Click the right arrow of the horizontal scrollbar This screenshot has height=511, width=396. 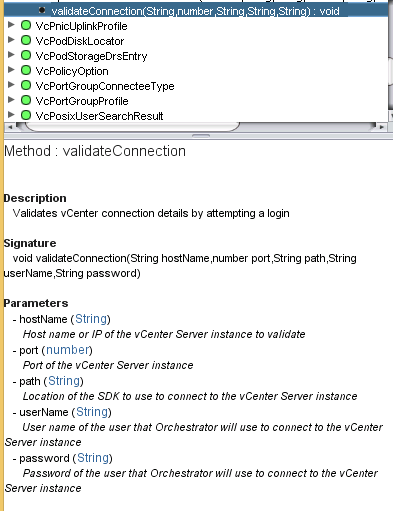tap(382, 127)
